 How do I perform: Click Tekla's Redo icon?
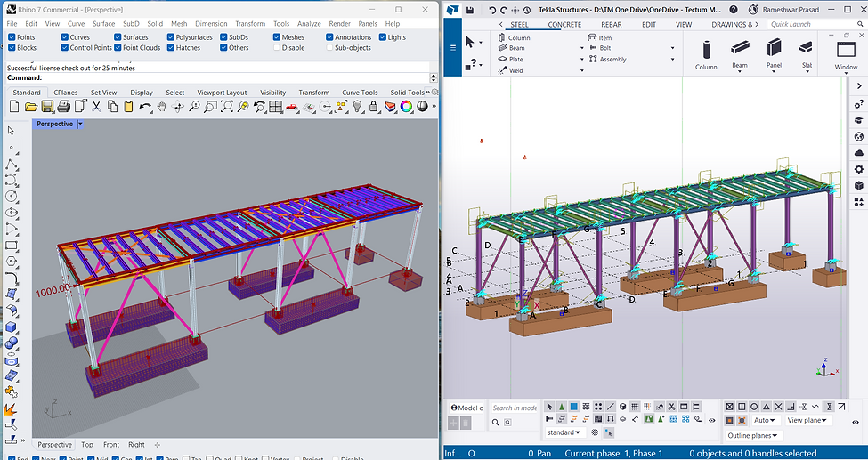coord(504,10)
